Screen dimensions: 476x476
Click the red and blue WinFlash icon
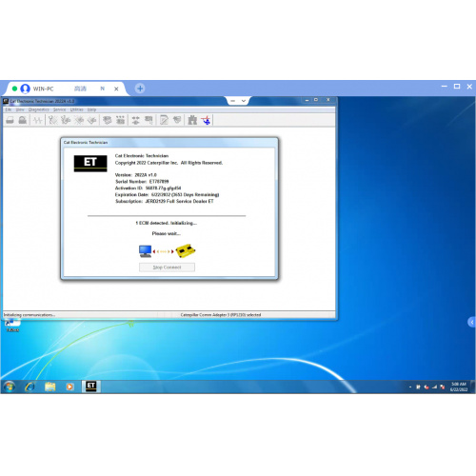[x=206, y=120]
